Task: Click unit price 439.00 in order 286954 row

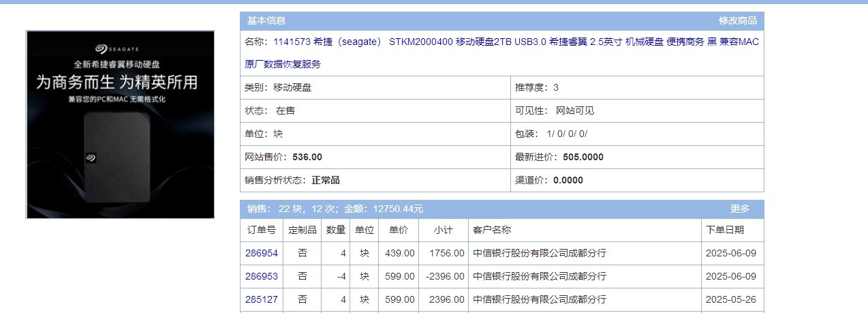Action: coord(401,253)
